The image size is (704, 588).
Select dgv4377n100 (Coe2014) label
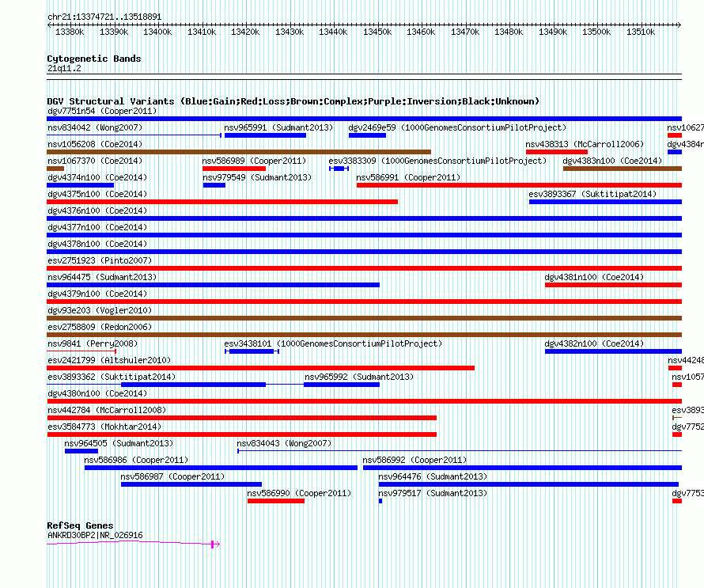point(97,227)
